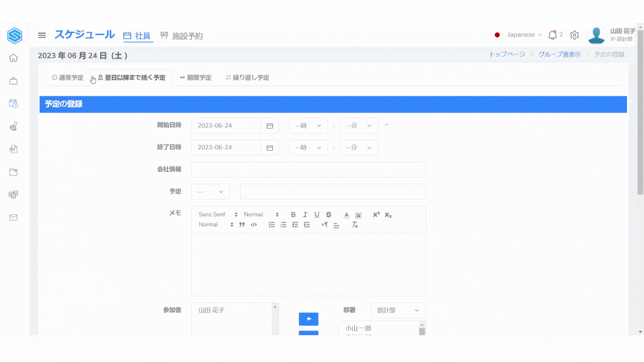The height and width of the screenshot is (362, 644).
Task: Toggle underline formatting in memo editor
Action: coord(317,215)
